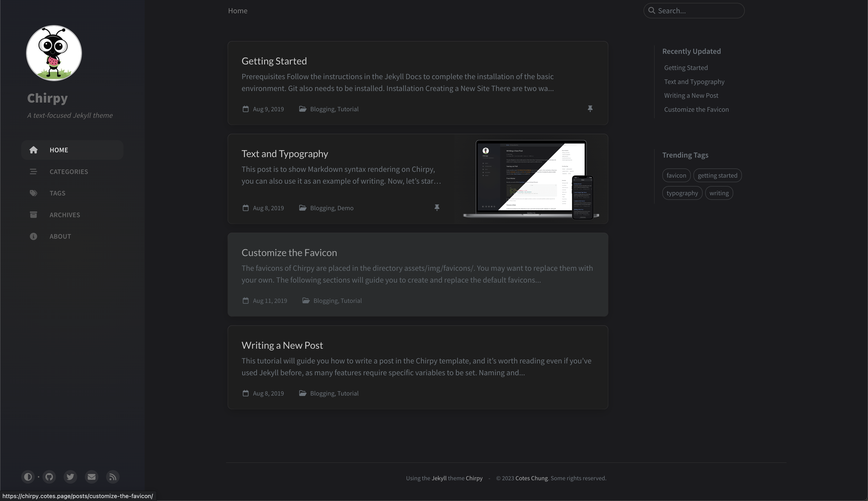Click the Search input field
The height and width of the screenshot is (501, 868).
(698, 11)
